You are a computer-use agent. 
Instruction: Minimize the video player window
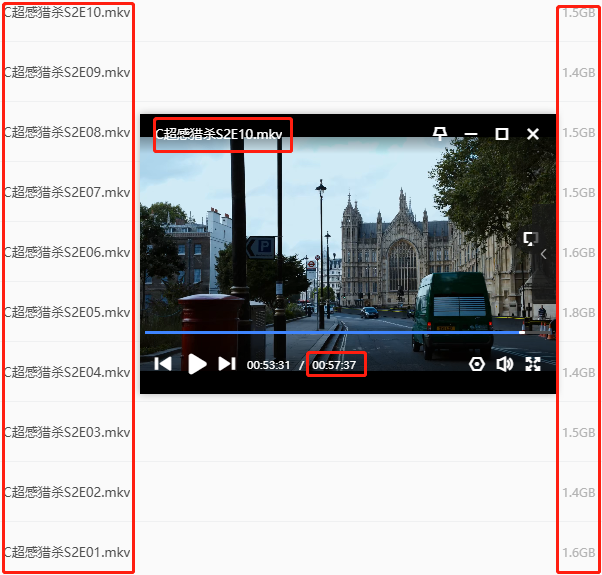tap(471, 134)
